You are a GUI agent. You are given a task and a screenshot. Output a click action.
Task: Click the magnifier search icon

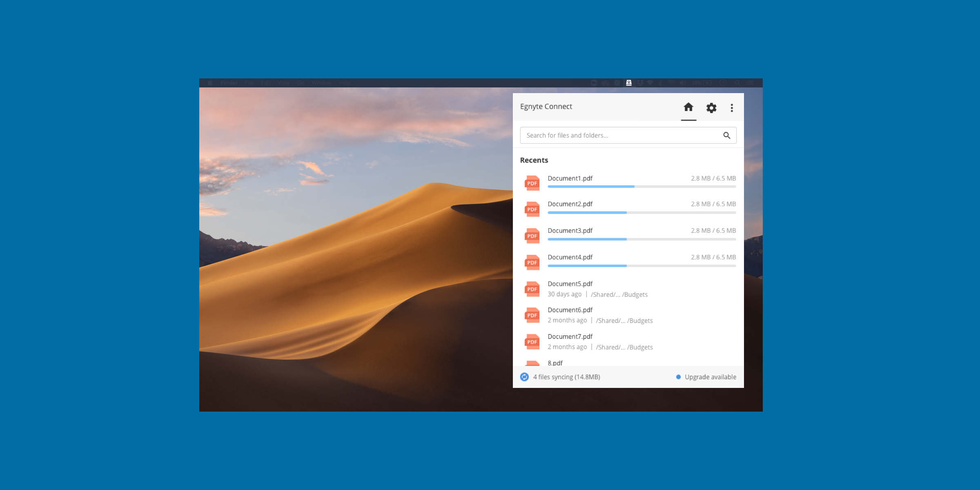726,136
